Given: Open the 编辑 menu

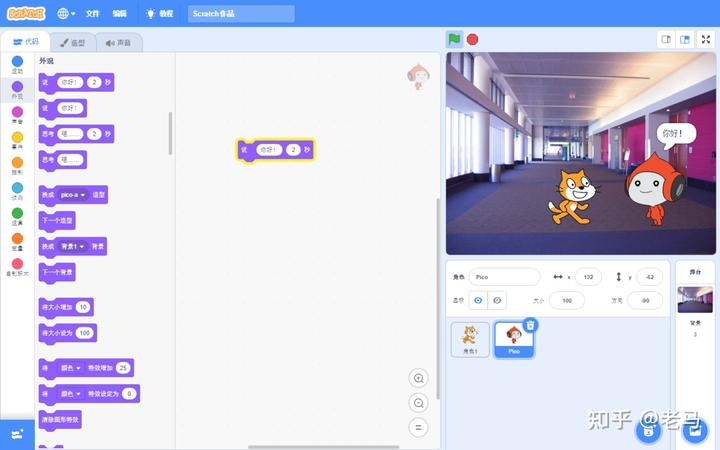Looking at the screenshot, I should (x=119, y=13).
